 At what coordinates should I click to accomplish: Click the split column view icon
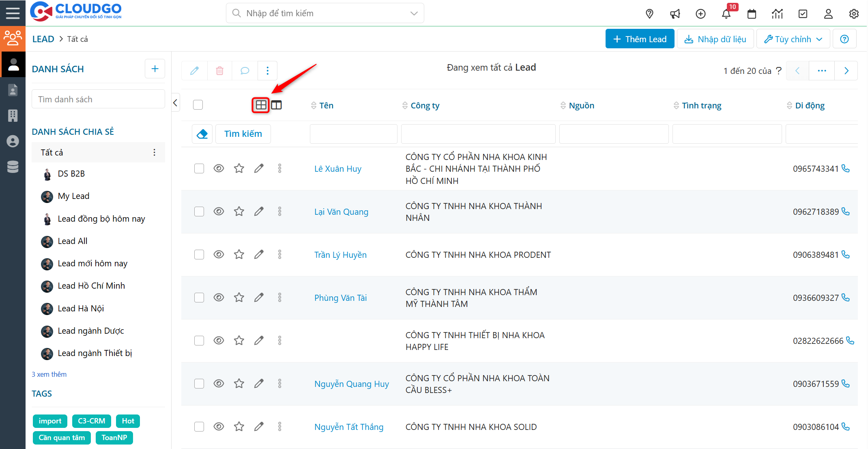tap(277, 105)
